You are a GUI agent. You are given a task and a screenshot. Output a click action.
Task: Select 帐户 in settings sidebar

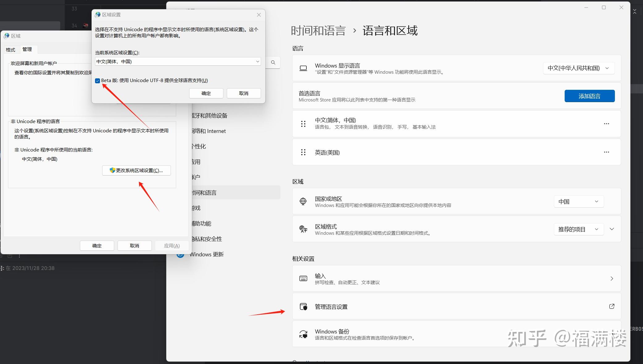[x=196, y=177]
